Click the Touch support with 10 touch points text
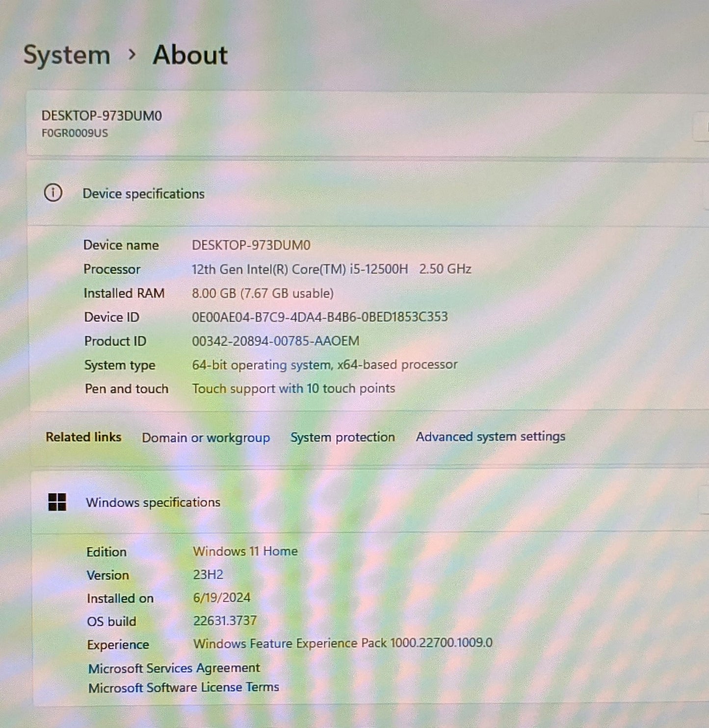This screenshot has width=709, height=728. click(293, 389)
